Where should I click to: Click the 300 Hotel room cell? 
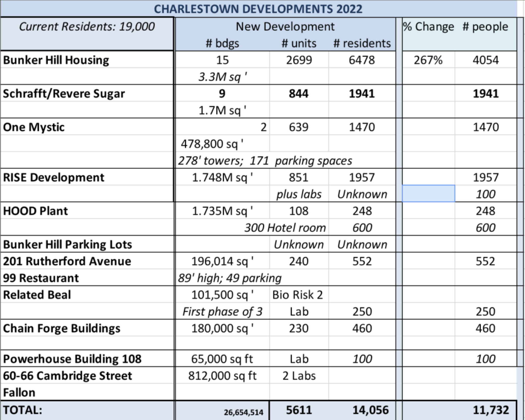click(x=285, y=227)
